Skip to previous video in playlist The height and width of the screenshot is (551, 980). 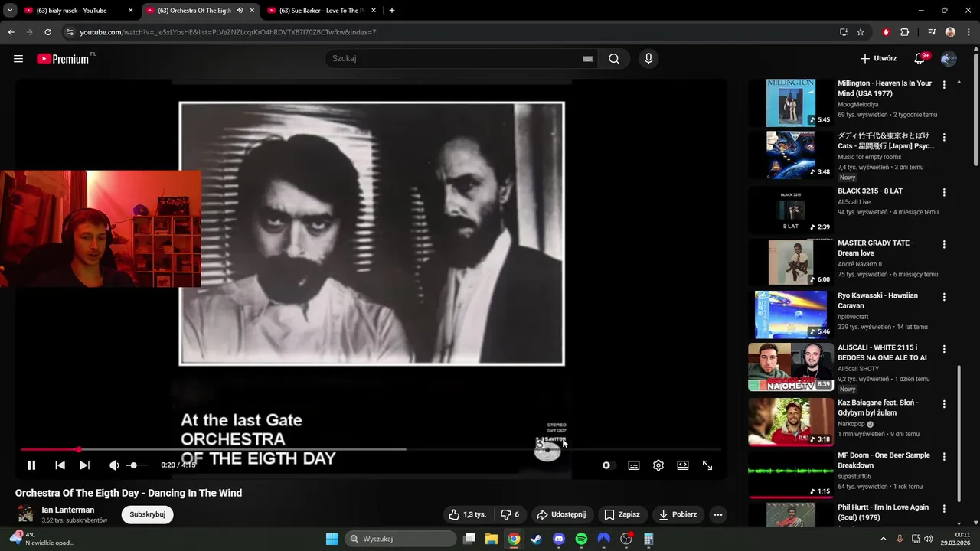[60, 465]
